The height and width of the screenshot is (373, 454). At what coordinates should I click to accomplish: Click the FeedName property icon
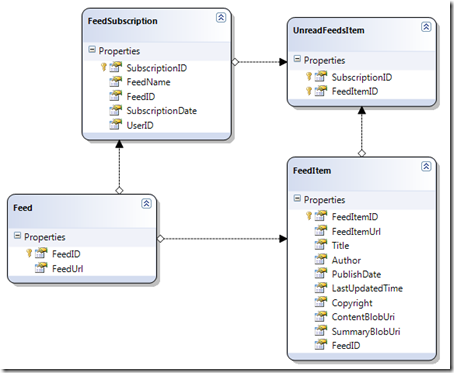point(116,81)
